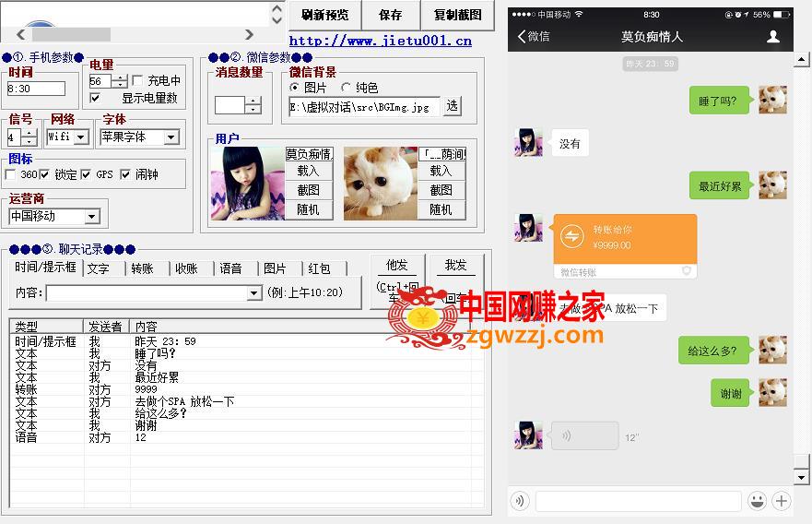Click 载入 under 莫负痴情人 user
Screen dimensions: 812x524
coord(309,171)
